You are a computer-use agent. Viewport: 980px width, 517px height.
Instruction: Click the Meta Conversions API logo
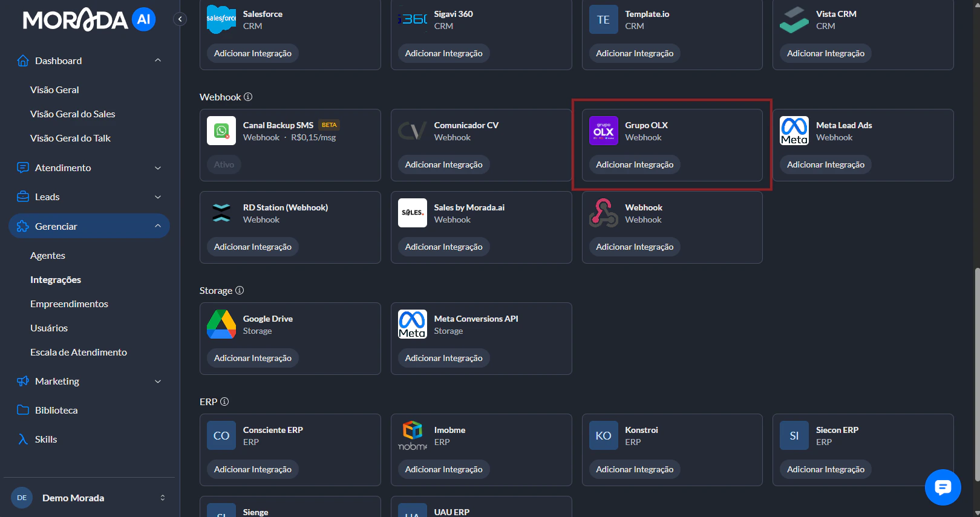click(x=413, y=324)
